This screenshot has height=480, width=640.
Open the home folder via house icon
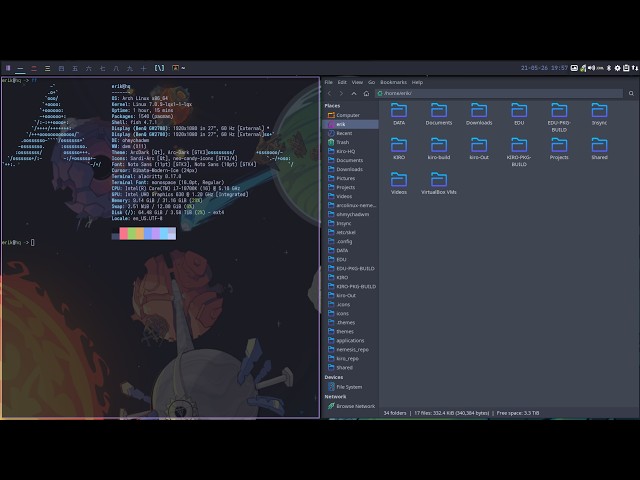tap(366, 93)
